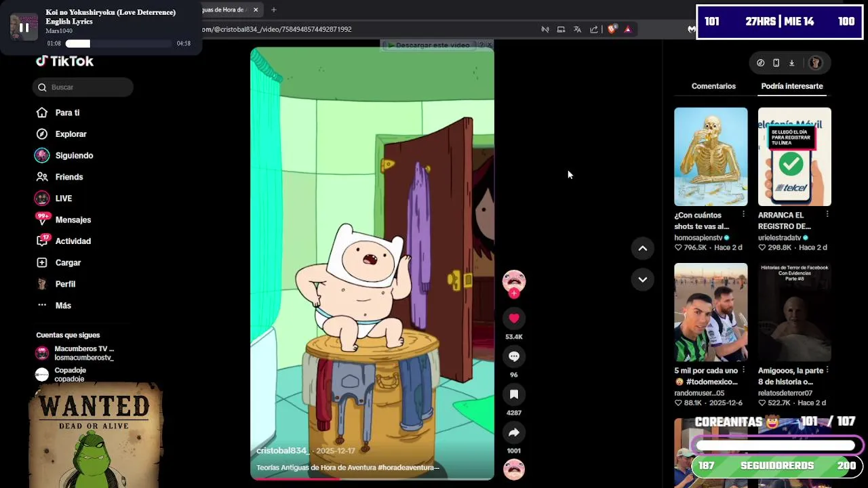Image resolution: width=868 pixels, height=488 pixels.
Task: Open the Actividad notifications
Action: coord(73,241)
